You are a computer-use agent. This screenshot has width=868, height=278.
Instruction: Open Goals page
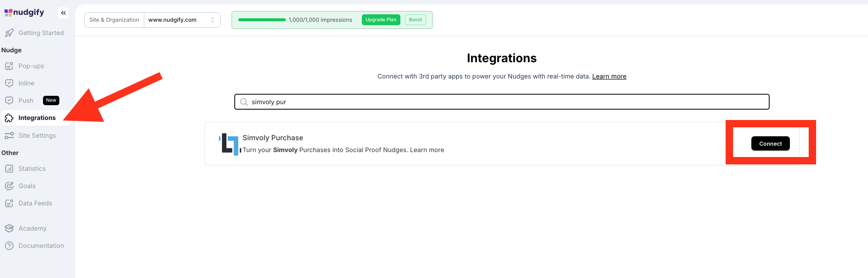click(x=27, y=186)
